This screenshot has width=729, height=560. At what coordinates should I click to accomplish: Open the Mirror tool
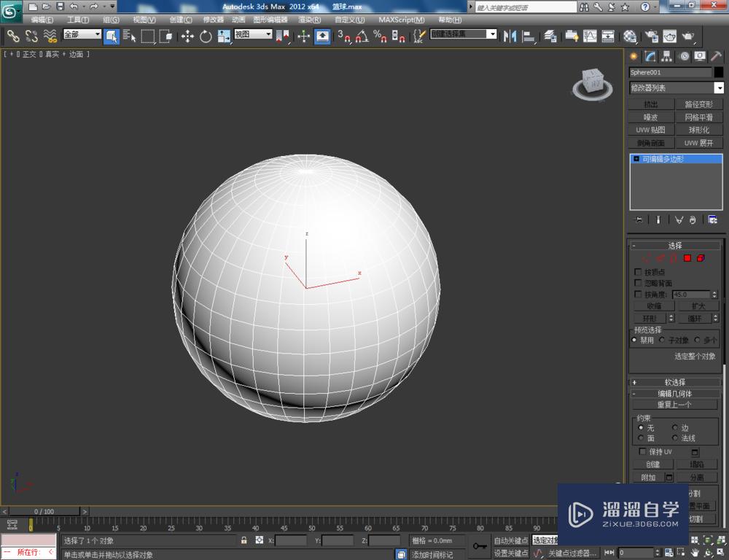(x=509, y=36)
